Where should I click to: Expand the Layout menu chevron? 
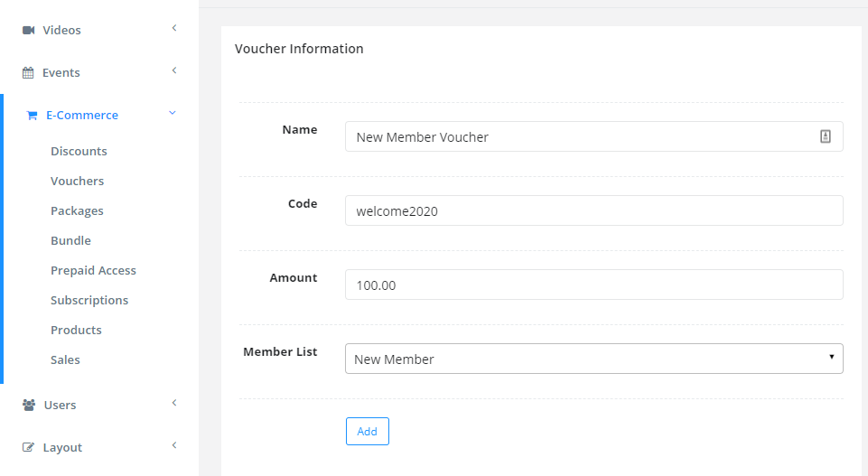point(173,445)
